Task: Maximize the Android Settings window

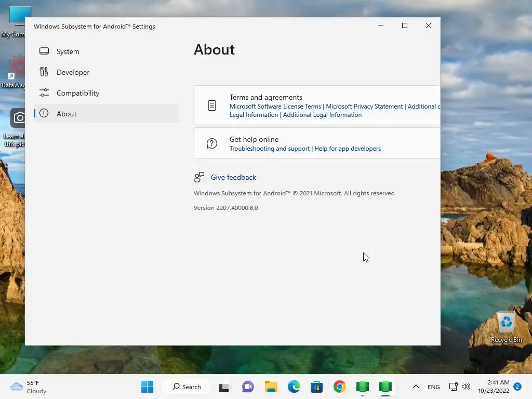Action: click(404, 25)
